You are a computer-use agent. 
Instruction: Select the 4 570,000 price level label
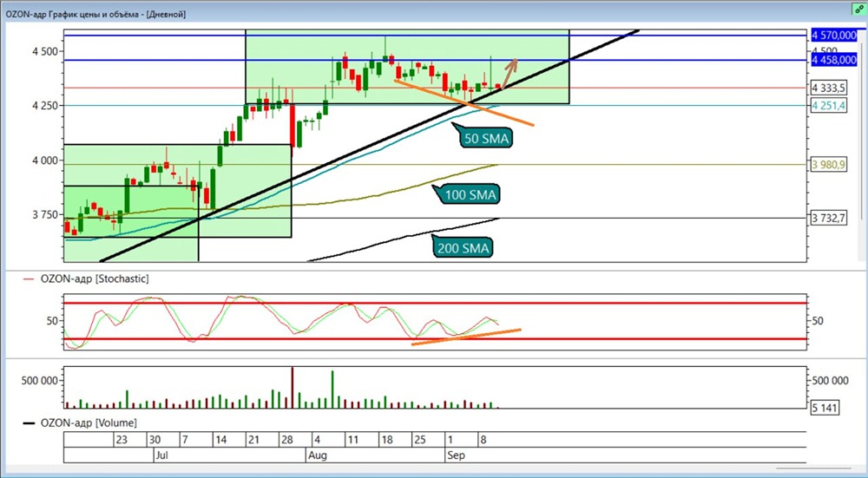(x=833, y=36)
